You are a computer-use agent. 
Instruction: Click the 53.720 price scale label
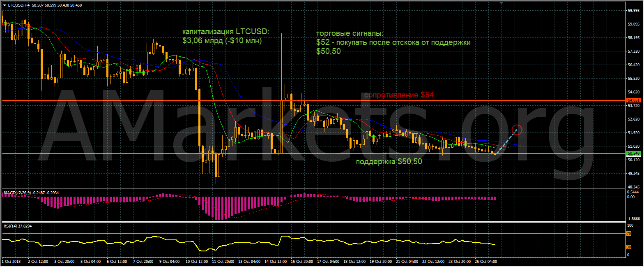(x=633, y=105)
